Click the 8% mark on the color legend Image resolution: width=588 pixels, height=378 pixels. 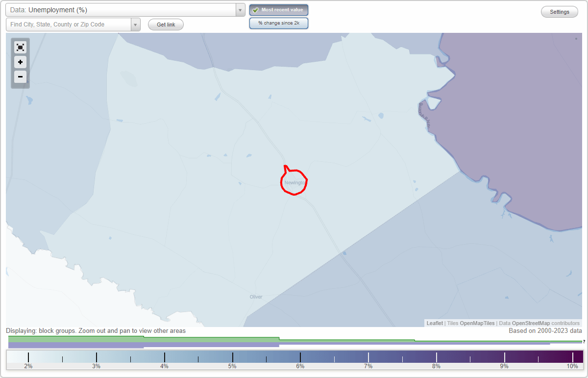436,366
